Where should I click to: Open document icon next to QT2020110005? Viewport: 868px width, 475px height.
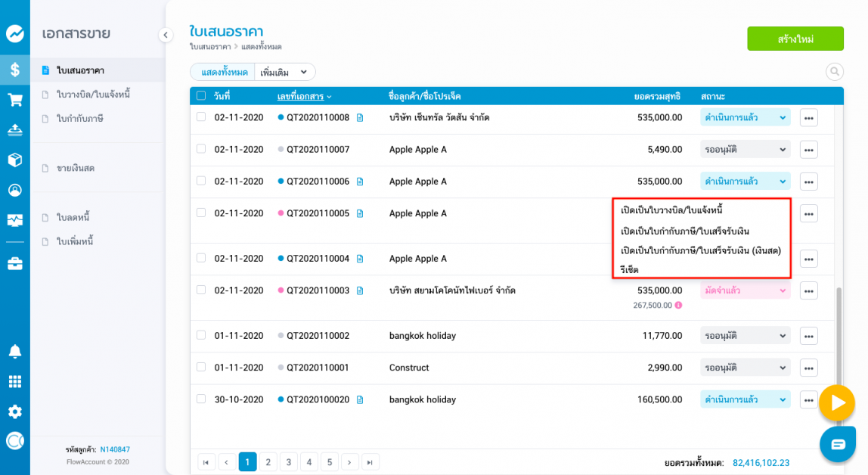pos(360,213)
